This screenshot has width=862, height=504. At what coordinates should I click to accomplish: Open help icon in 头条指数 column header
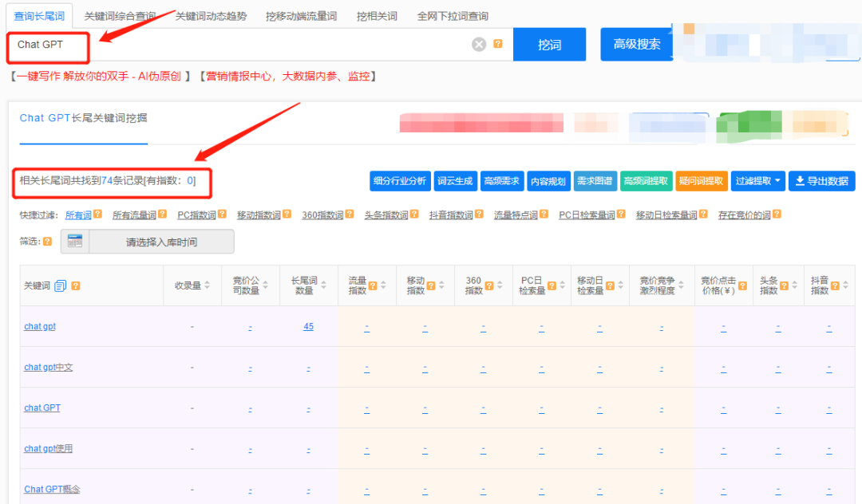(785, 285)
